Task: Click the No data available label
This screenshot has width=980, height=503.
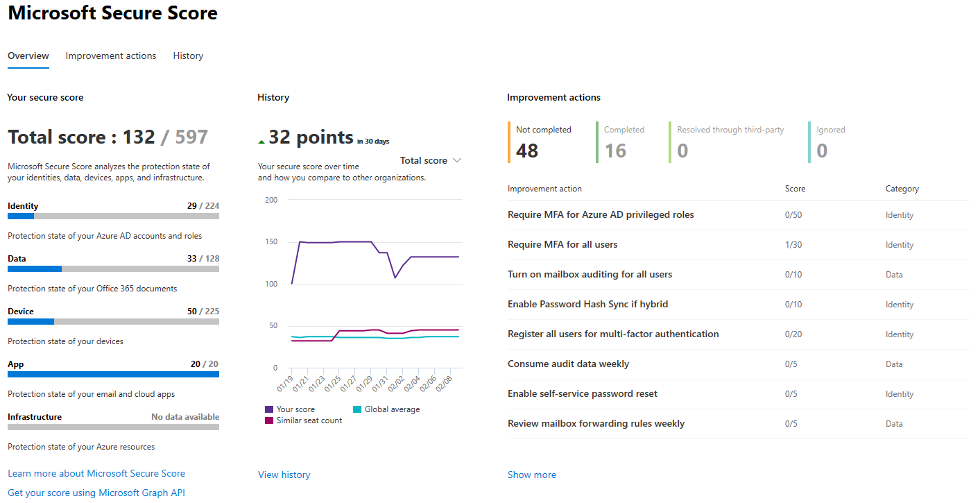Action: pos(185,417)
